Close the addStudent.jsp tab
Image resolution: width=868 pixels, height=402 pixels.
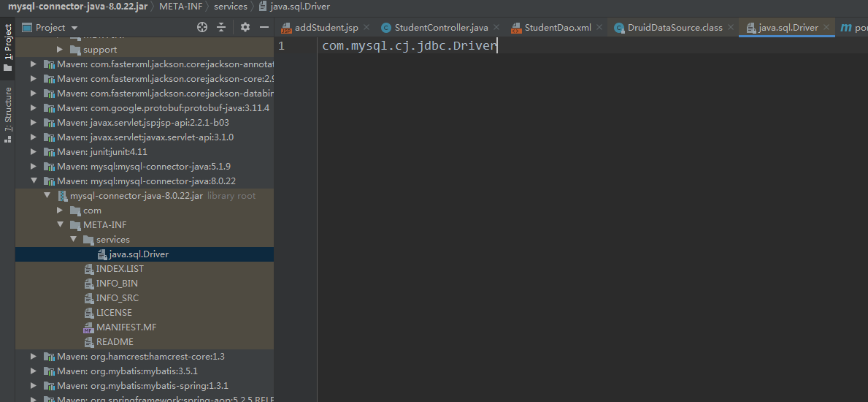[366, 27]
